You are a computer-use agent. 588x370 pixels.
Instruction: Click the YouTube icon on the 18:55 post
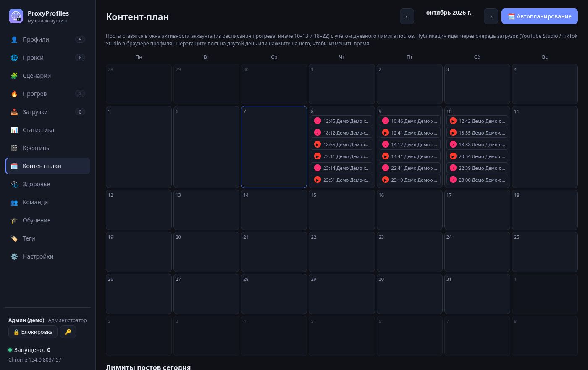(x=318, y=144)
